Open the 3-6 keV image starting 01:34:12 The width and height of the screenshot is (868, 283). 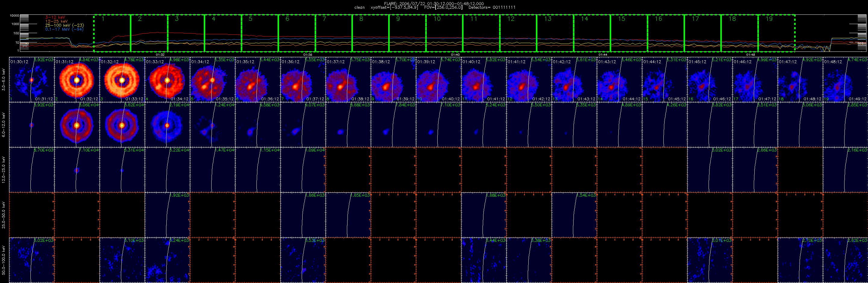(x=212, y=79)
